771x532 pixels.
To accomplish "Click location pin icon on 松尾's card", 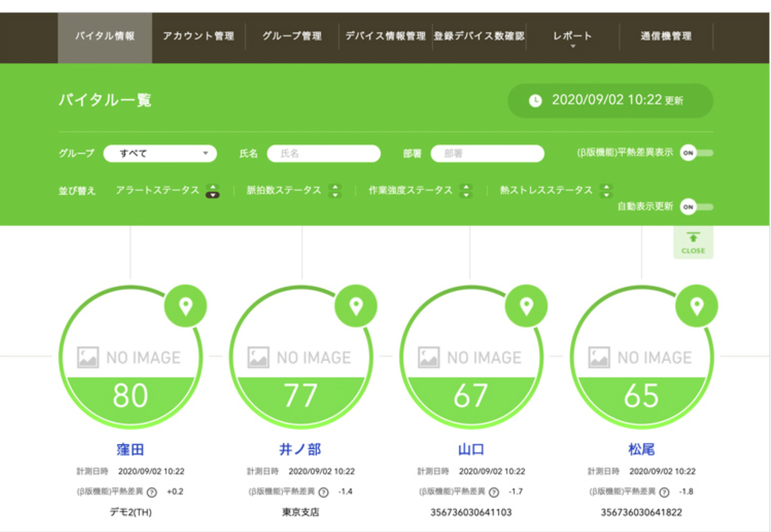I will [696, 306].
